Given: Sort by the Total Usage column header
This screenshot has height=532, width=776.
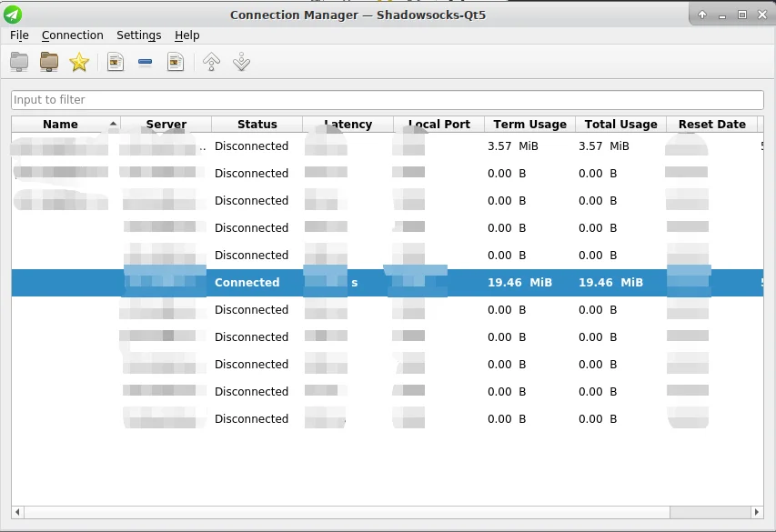Looking at the screenshot, I should click(x=621, y=125).
